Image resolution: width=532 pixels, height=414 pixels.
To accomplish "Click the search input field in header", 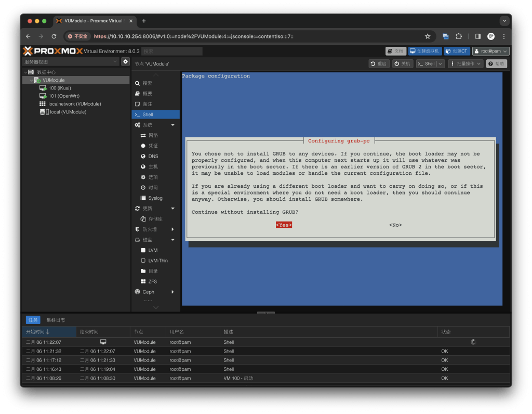I will (172, 51).
